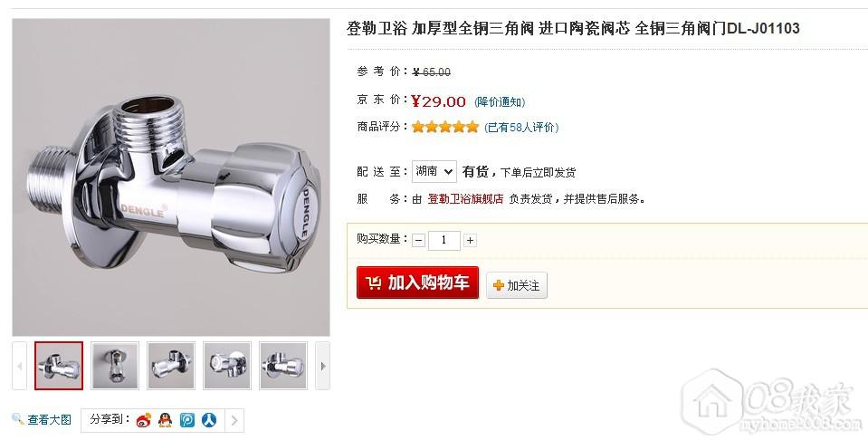
Task: View the 已有58人评价 reviews link
Action: pos(521,128)
